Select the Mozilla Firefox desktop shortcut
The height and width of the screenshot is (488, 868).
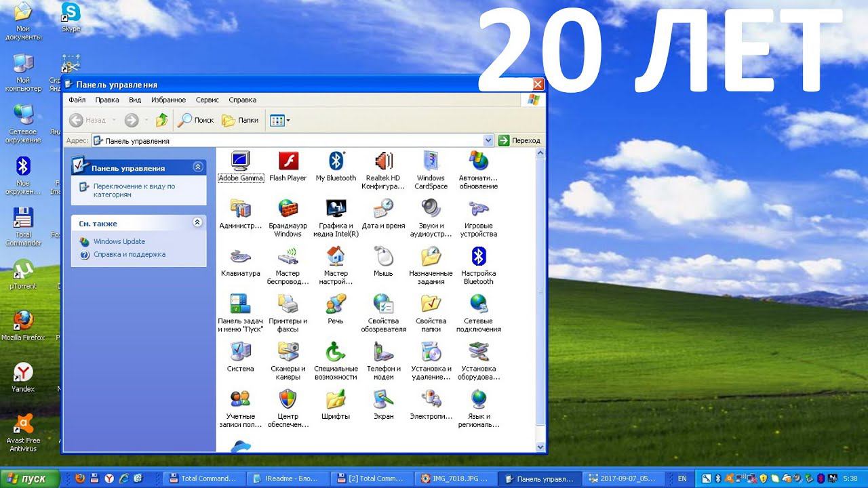point(23,326)
